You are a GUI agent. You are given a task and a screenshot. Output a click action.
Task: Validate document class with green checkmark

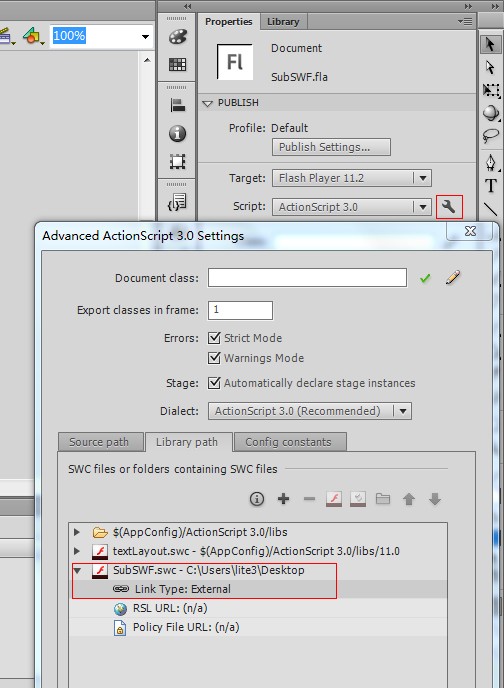pyautogui.click(x=425, y=278)
